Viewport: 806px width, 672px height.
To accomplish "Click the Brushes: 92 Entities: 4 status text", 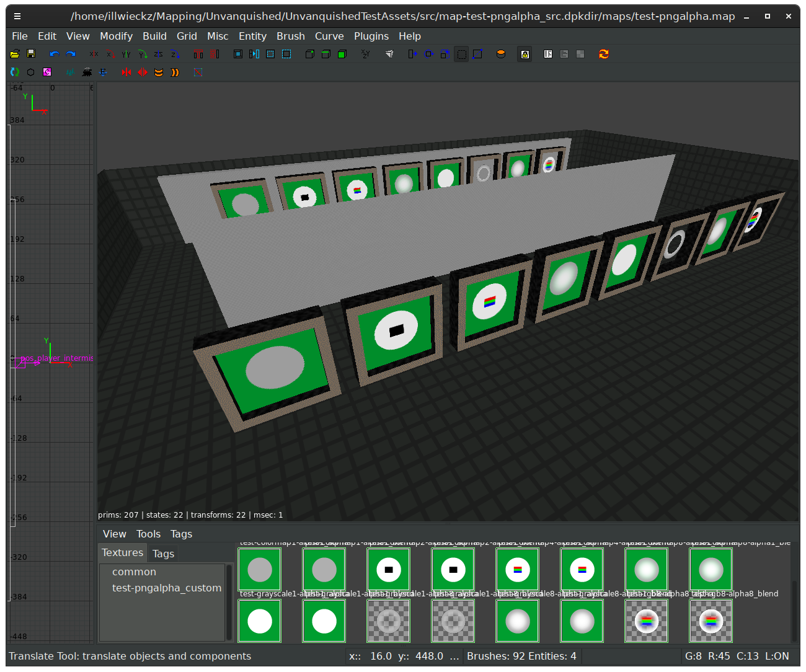I will coord(521,656).
